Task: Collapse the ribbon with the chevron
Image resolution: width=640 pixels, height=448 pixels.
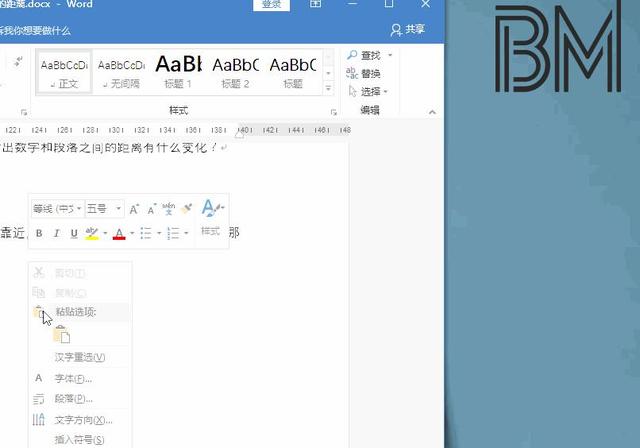Action: 432,112
